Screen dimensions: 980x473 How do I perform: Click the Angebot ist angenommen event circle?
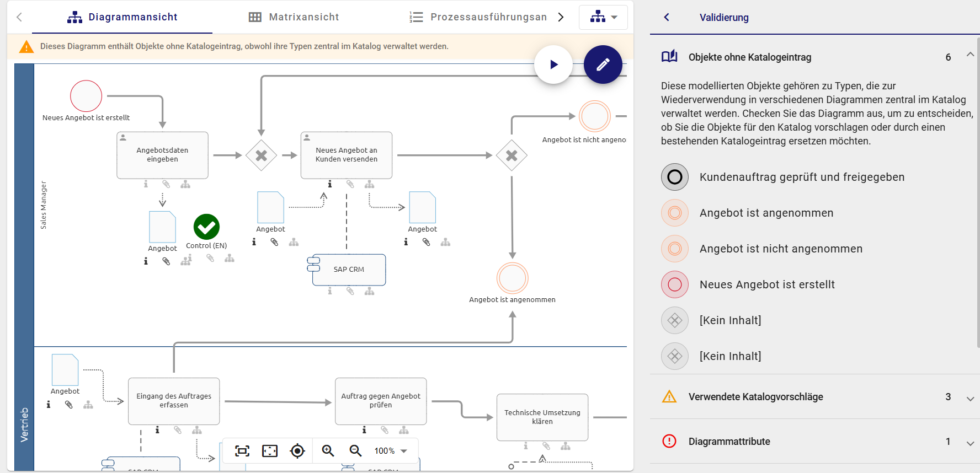513,278
